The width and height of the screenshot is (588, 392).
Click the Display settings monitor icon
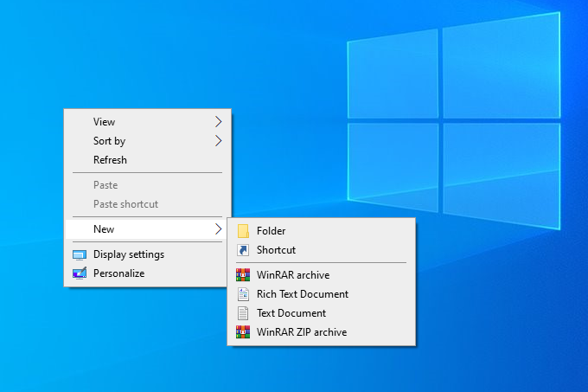[x=80, y=254]
